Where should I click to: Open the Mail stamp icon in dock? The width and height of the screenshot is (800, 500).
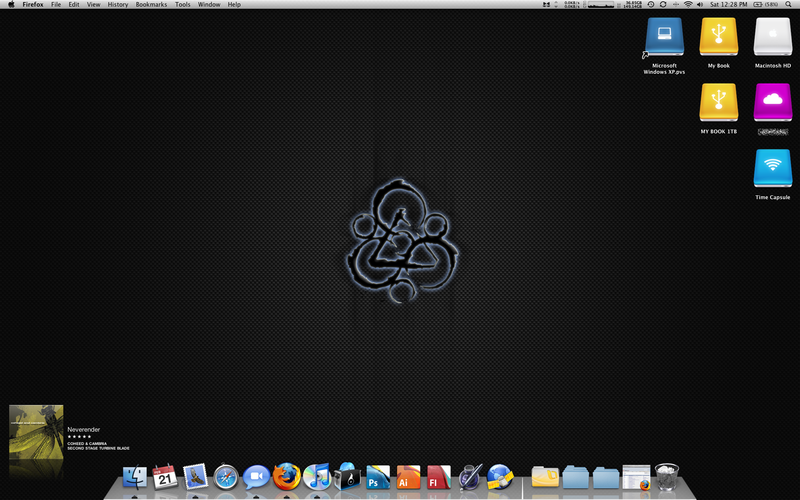(195, 477)
